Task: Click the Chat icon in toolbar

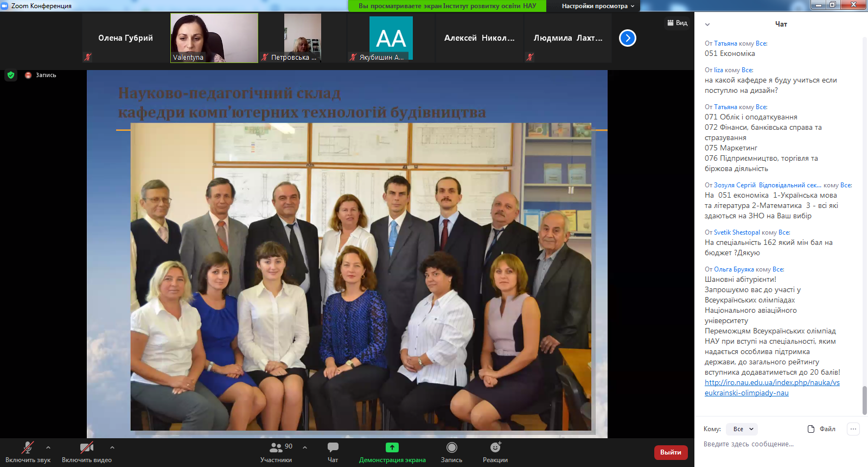Action: point(333,447)
